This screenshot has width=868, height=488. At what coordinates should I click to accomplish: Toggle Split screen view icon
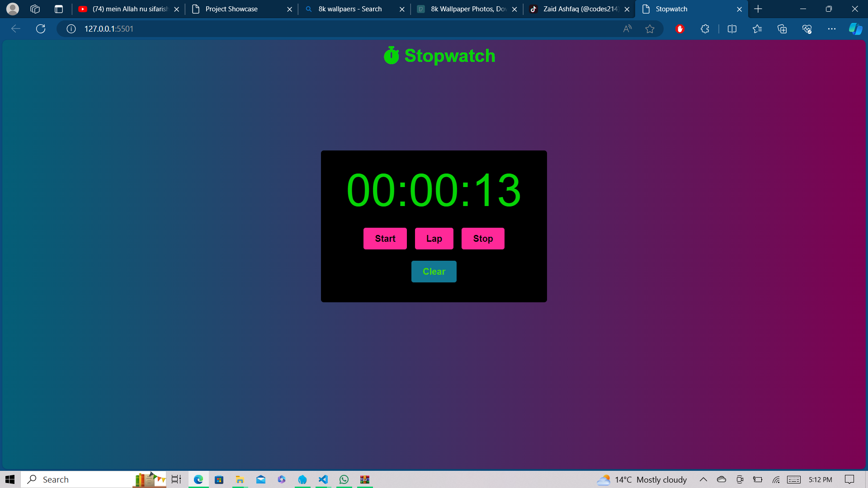[732, 29]
